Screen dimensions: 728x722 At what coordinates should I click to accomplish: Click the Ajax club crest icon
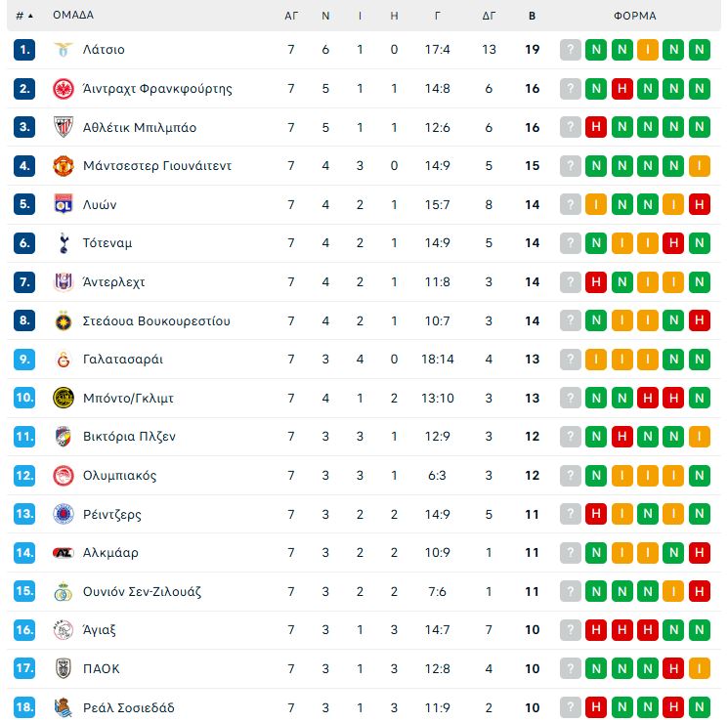click(x=63, y=630)
